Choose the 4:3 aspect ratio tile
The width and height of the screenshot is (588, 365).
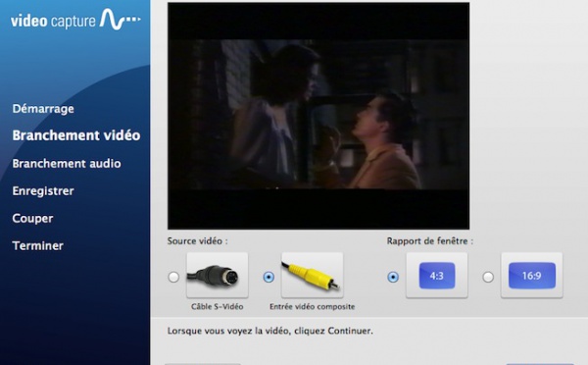437,276
